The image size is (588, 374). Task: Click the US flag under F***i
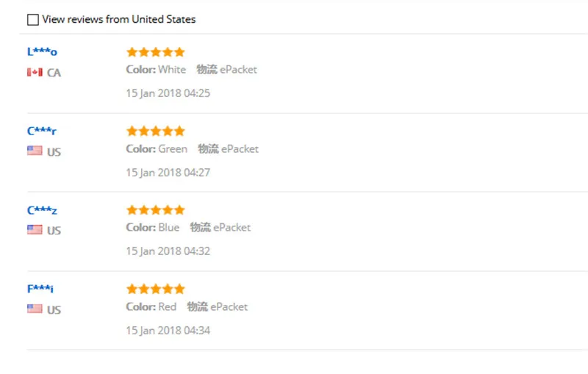point(35,309)
